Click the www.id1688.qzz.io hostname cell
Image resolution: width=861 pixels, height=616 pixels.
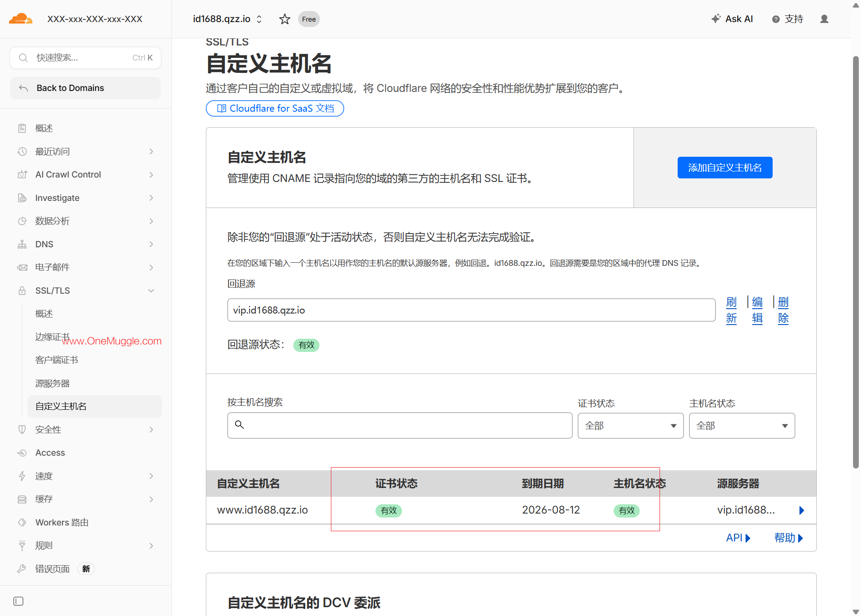(x=262, y=510)
